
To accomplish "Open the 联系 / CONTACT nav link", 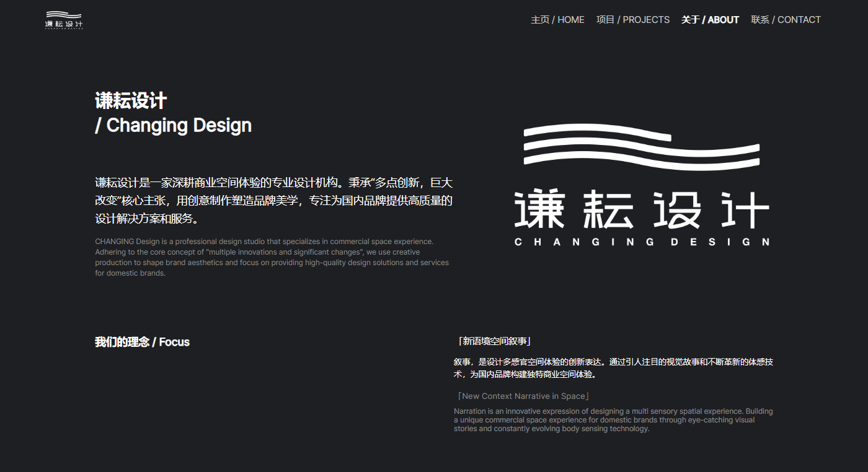I will click(786, 20).
